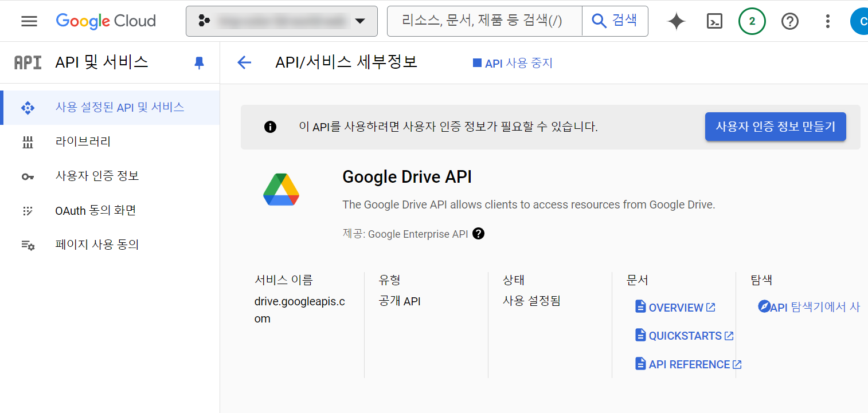Activate Cloud Shell terminal icon
This screenshot has width=868, height=413.
pos(714,22)
